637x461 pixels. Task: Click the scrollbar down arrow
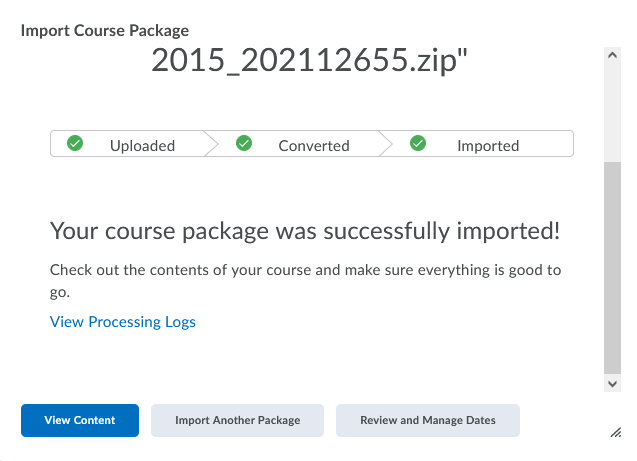coord(612,383)
